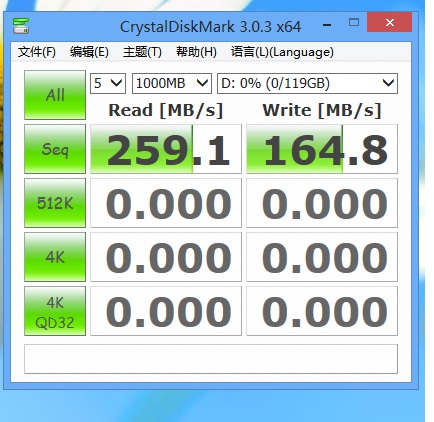The height and width of the screenshot is (422, 434).
Task: Open the 语言(L)(Language) menu
Action: click(x=282, y=52)
